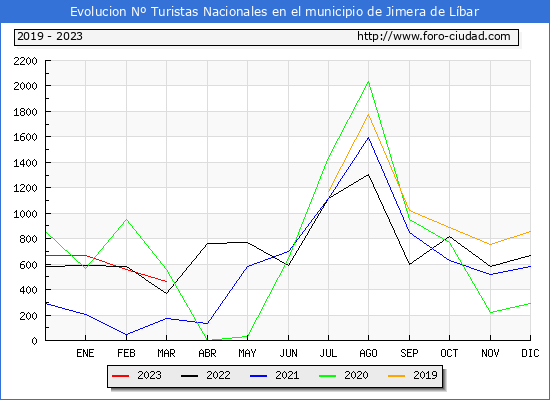Click the black 2022 legend swatch
This screenshot has height=400, width=550.
click(x=189, y=376)
